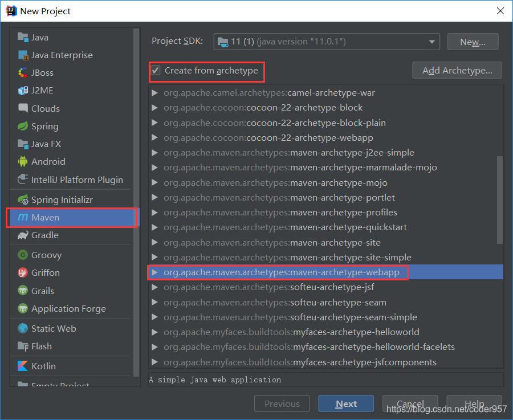Select the Application Forge icon
Screen dimensions: 513x420
pos(23,308)
